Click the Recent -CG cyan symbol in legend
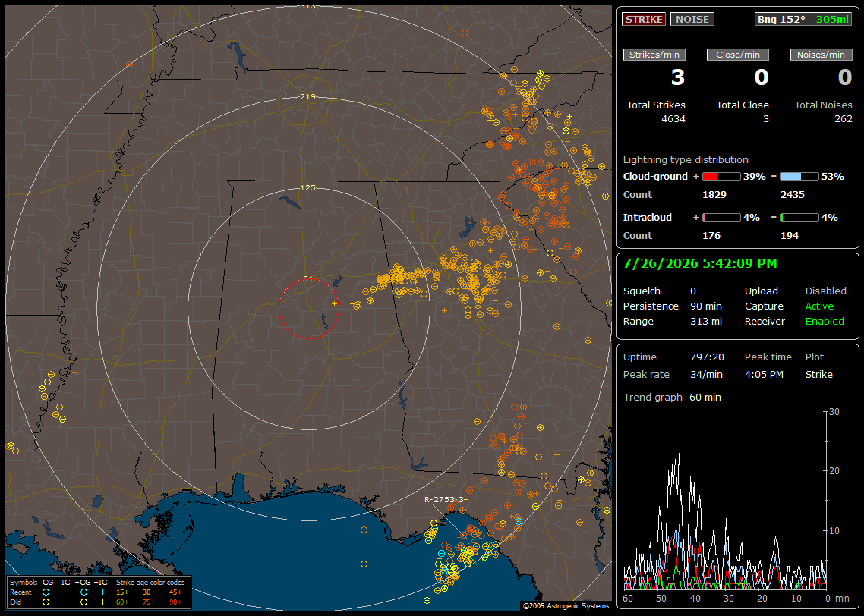Image resolution: width=864 pixels, height=616 pixels. point(46,592)
